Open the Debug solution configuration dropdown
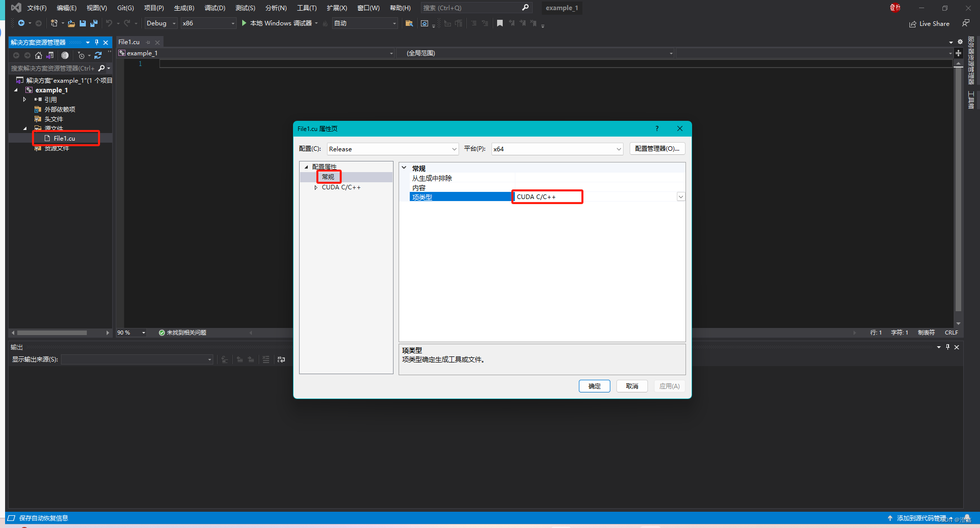Screen dimensions: 980x528 tap(160, 23)
